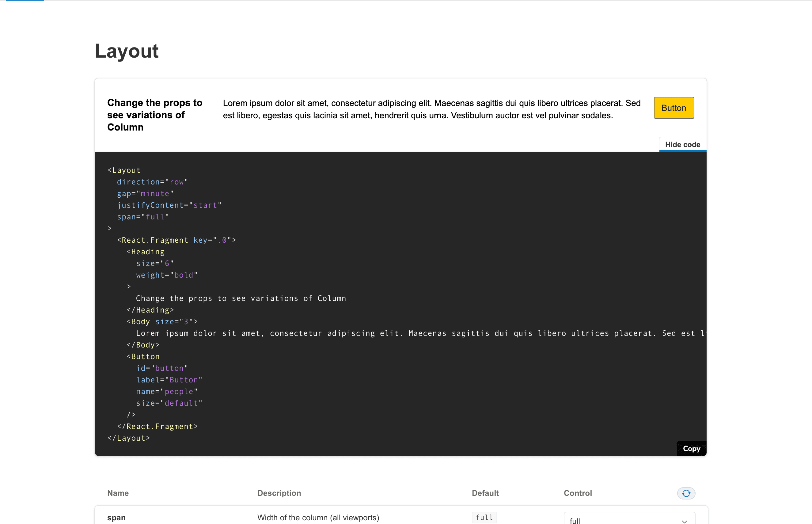Click the <Button tag line in code
812x524 pixels.
coord(143,356)
